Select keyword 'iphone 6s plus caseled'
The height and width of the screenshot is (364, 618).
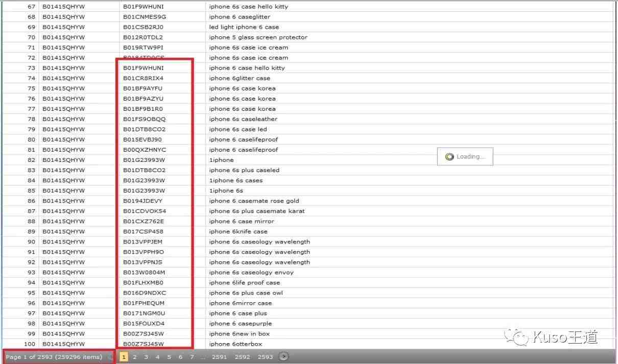[244, 170]
